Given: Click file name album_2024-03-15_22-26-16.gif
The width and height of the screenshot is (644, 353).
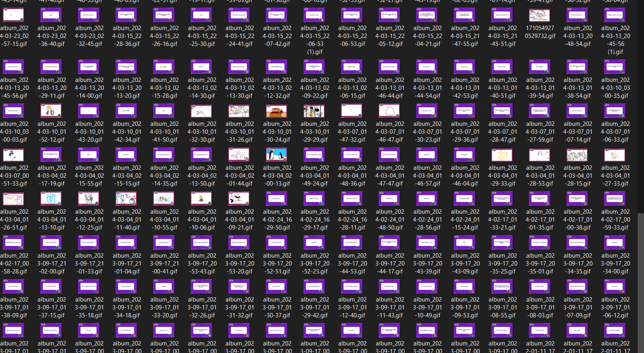Looking at the screenshot, I should tap(165, 36).
